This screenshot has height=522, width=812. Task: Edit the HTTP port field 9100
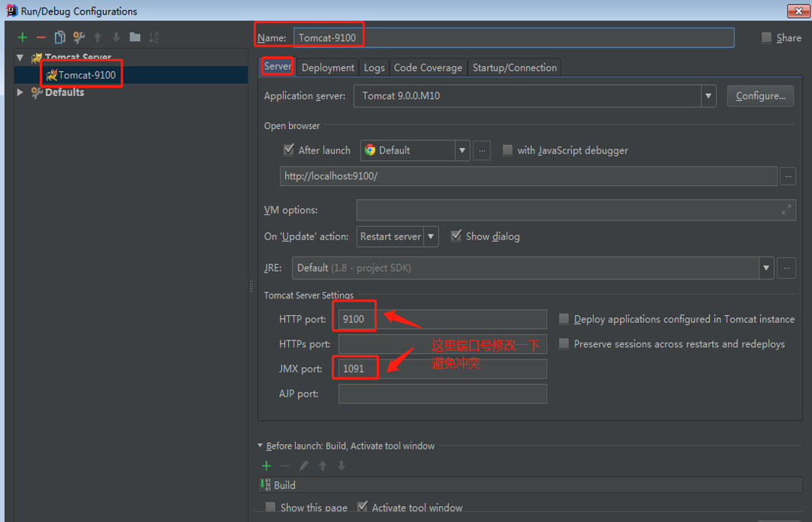point(443,319)
